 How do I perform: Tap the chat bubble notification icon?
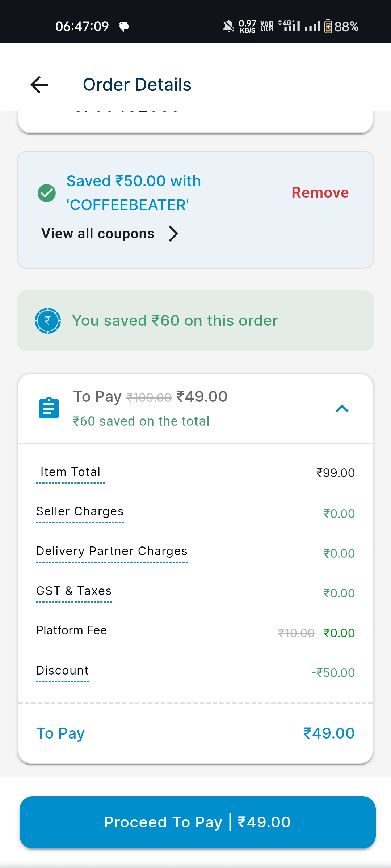pos(124,26)
